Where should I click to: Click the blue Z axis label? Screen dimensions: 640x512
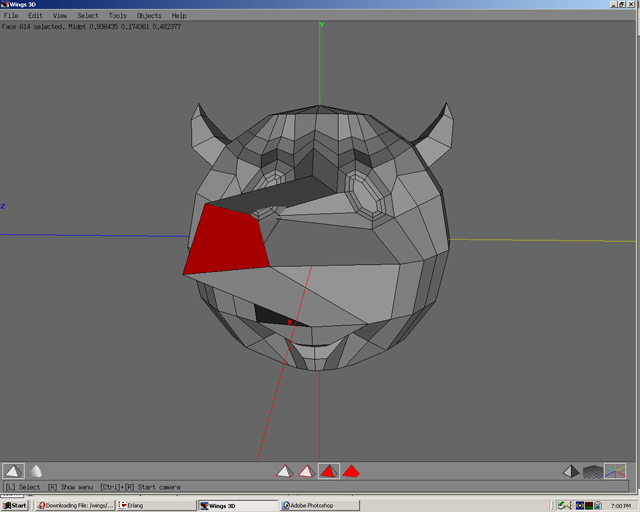click(x=3, y=206)
